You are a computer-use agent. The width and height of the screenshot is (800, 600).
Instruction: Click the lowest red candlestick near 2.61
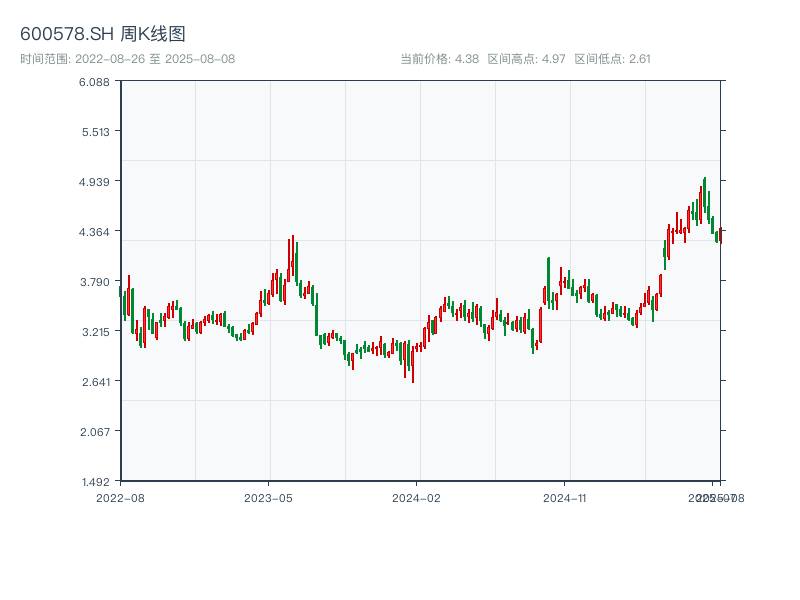point(413,365)
